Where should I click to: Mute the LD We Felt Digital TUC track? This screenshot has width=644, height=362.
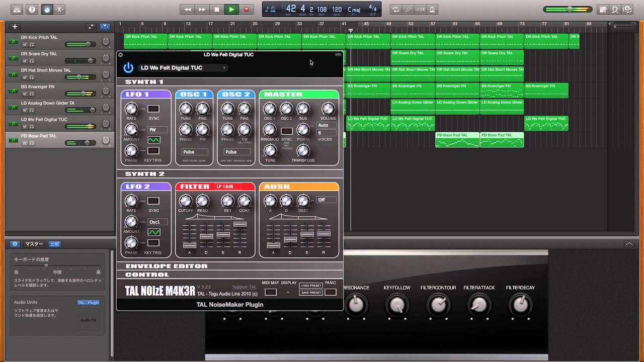click(25, 127)
